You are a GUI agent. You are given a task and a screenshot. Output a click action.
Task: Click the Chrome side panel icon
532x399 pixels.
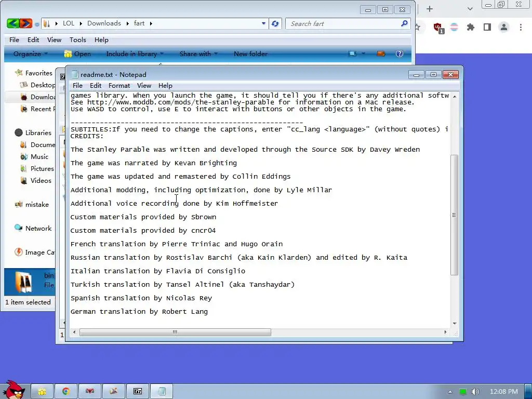[487, 27]
